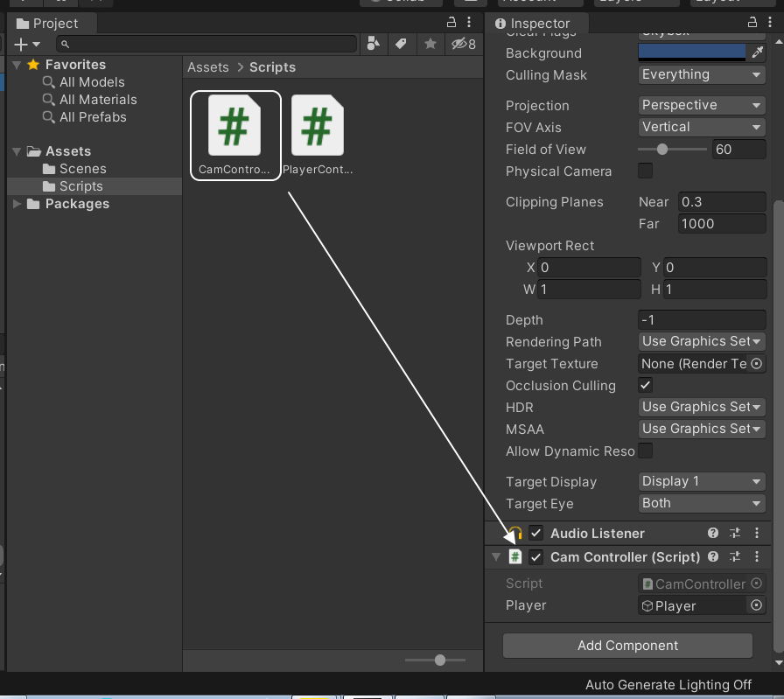
Task: Open the Inspector panel three-dot menu
Action: pos(770,22)
